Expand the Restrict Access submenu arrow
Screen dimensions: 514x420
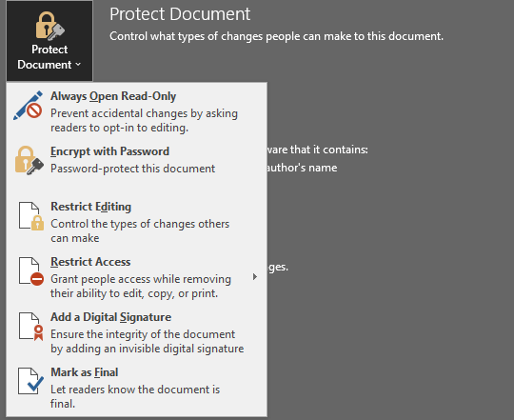pos(255,277)
